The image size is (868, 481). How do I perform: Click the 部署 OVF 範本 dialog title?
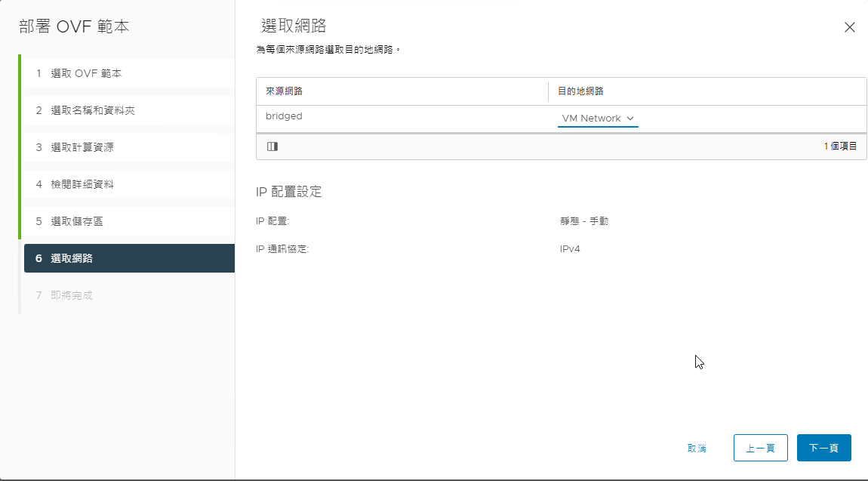74,26
